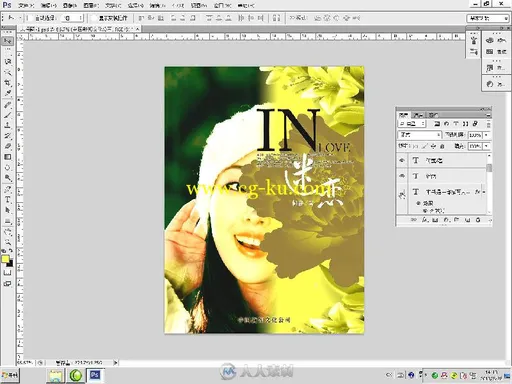Set the yellow foreground color swatch
This screenshot has width=512, height=384.
[x=5, y=259]
